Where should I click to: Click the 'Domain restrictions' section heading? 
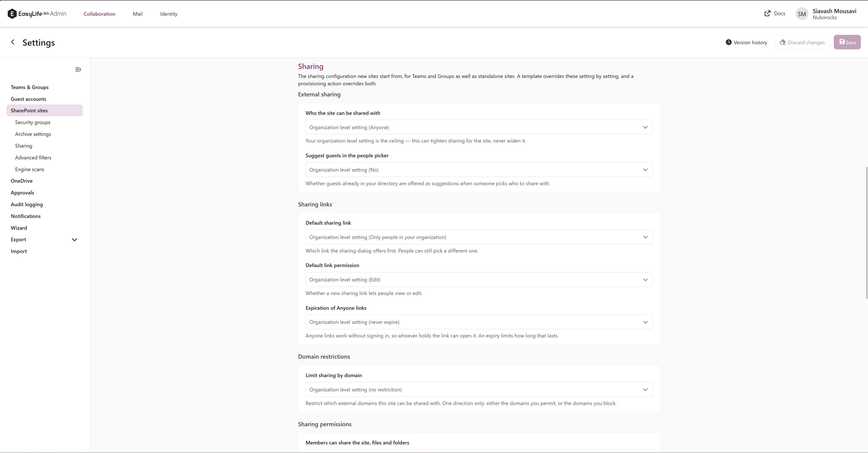(x=324, y=356)
